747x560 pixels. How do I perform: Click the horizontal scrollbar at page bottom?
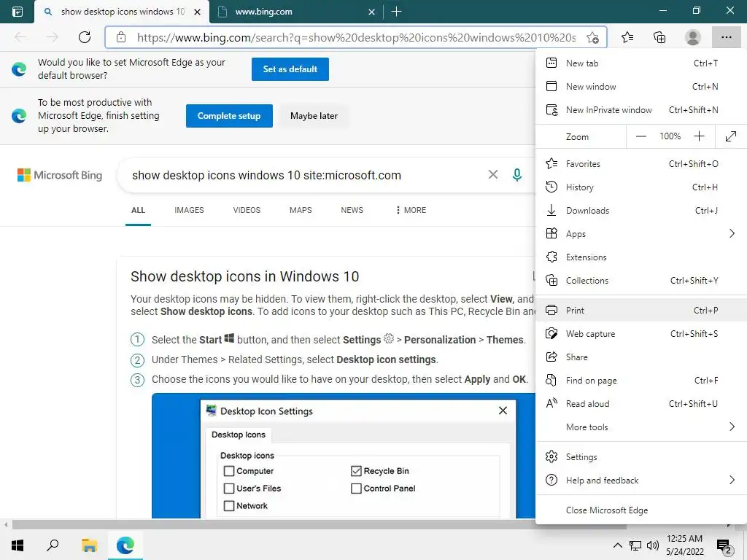coord(320,525)
